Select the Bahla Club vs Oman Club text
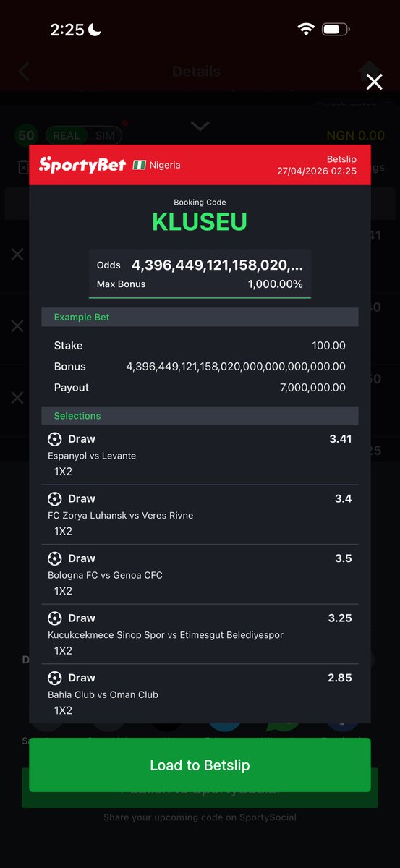The width and height of the screenshot is (400, 868). pos(103,694)
